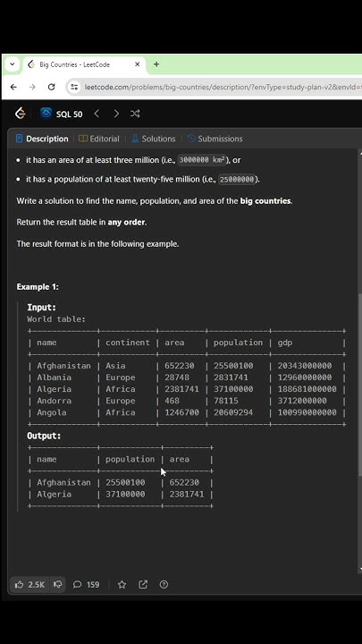Open a new browser tab
Image resolution: width=362 pixels, height=644 pixels.
click(156, 64)
